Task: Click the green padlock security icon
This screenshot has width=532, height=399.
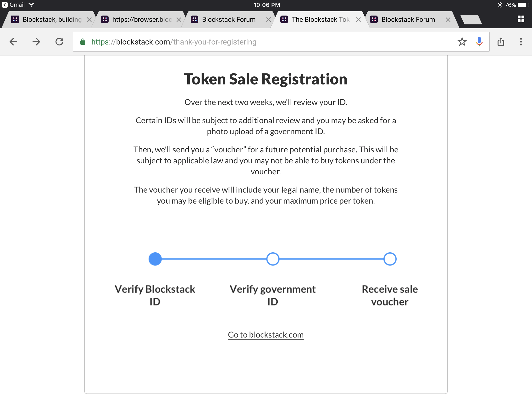Action: (x=83, y=42)
